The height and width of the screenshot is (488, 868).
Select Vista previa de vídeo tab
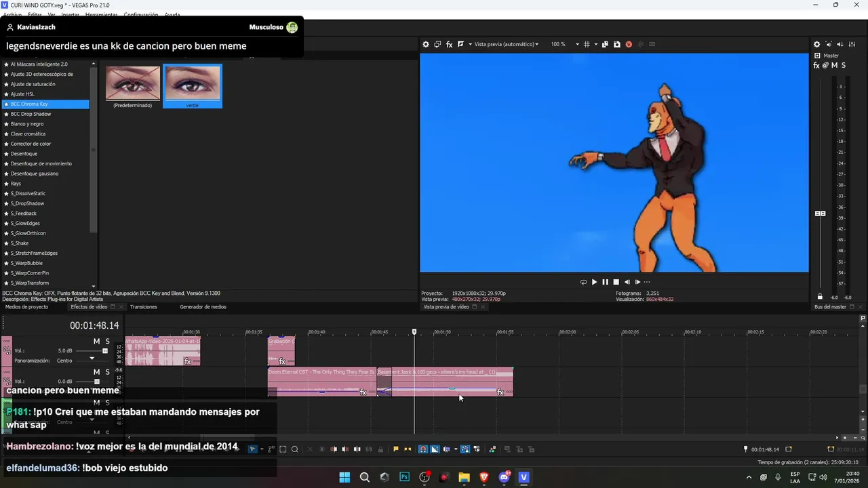[x=446, y=307]
